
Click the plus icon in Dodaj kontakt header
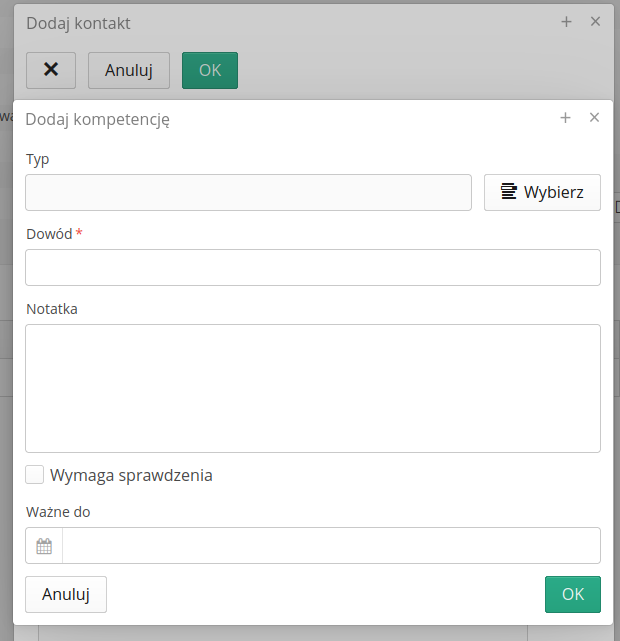click(x=566, y=21)
